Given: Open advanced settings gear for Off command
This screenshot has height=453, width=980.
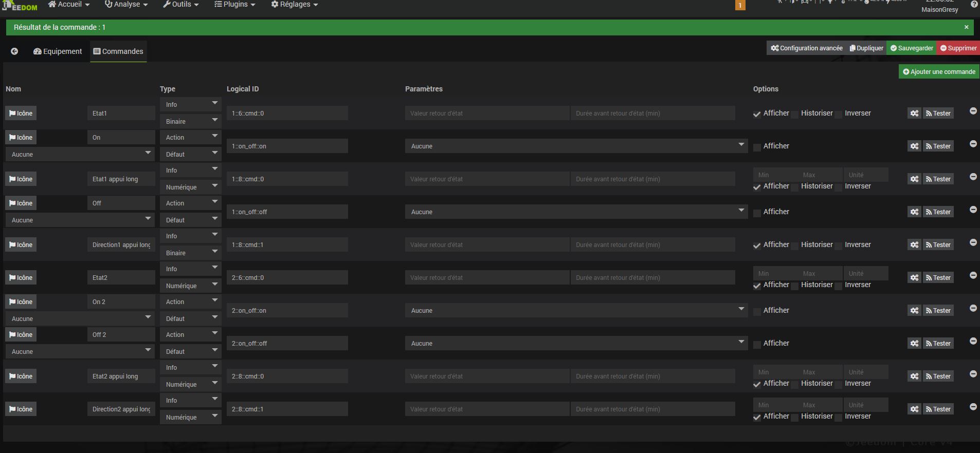Looking at the screenshot, I should [914, 212].
